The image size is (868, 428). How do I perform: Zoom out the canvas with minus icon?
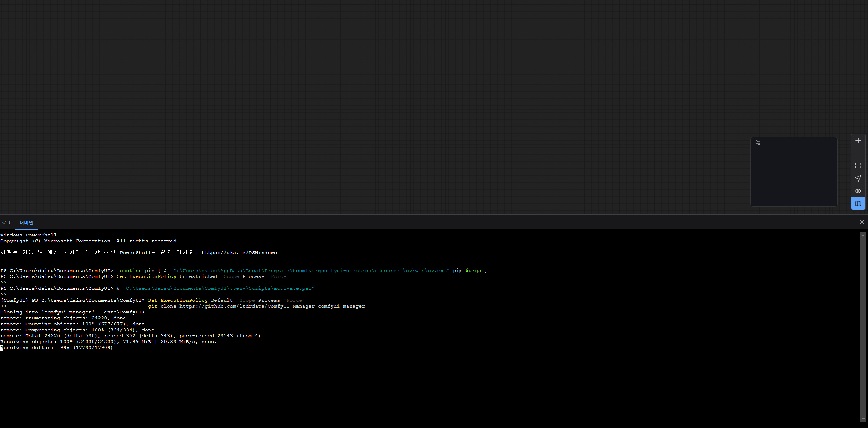pyautogui.click(x=858, y=153)
